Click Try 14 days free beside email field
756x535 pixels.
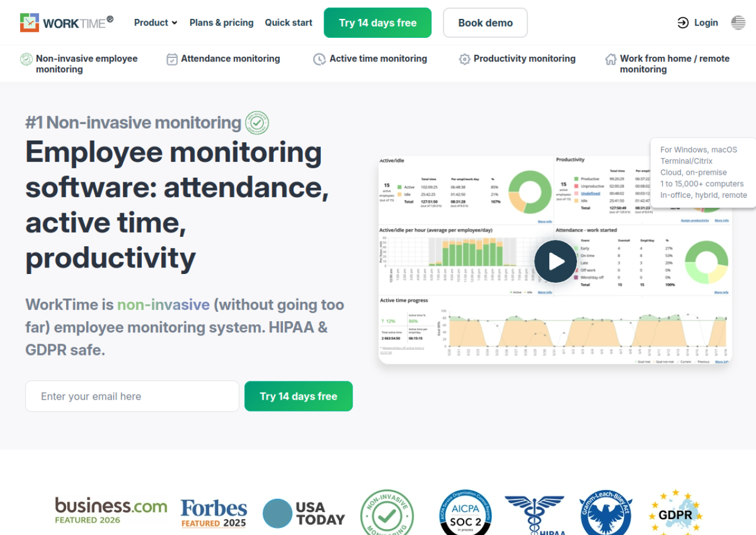tap(299, 396)
